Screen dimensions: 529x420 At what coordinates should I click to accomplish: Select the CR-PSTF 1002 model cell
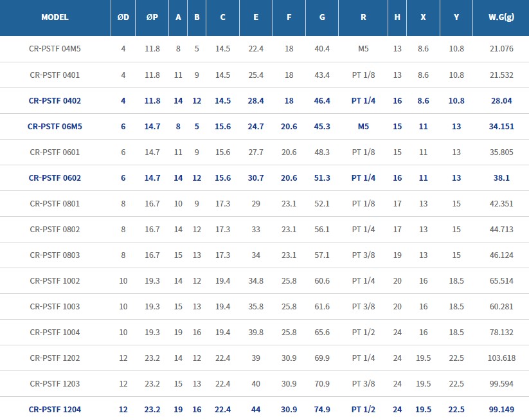tap(55, 281)
